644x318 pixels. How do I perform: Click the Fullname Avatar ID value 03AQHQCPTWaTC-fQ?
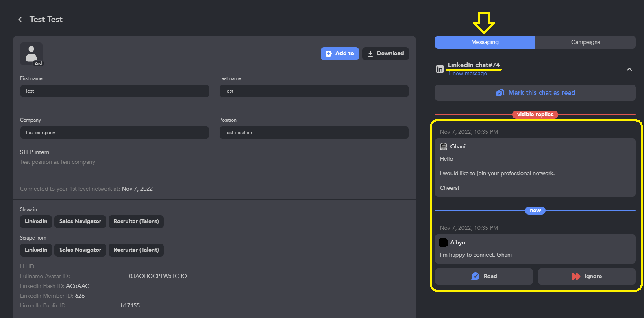[158, 276]
